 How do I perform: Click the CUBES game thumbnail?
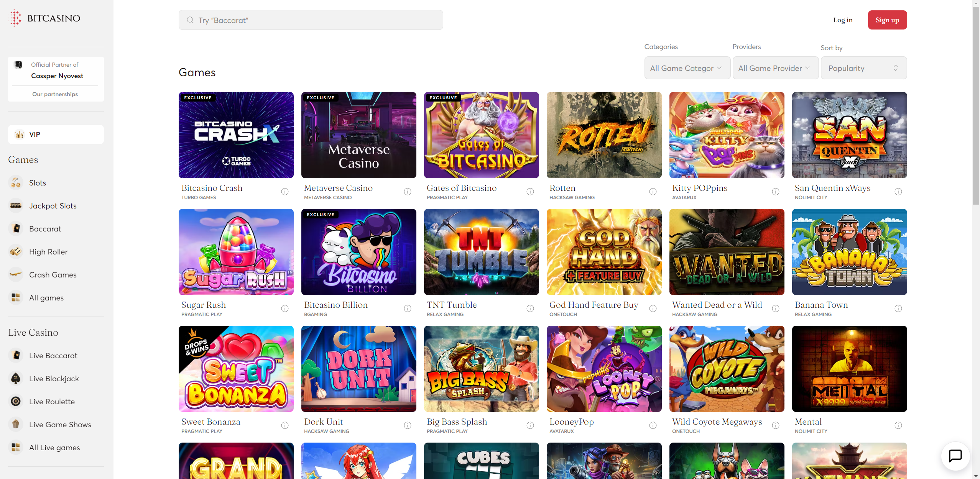tap(482, 461)
